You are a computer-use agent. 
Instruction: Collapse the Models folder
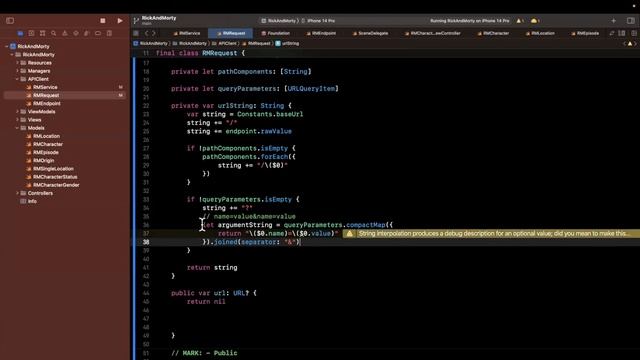[x=18, y=128]
